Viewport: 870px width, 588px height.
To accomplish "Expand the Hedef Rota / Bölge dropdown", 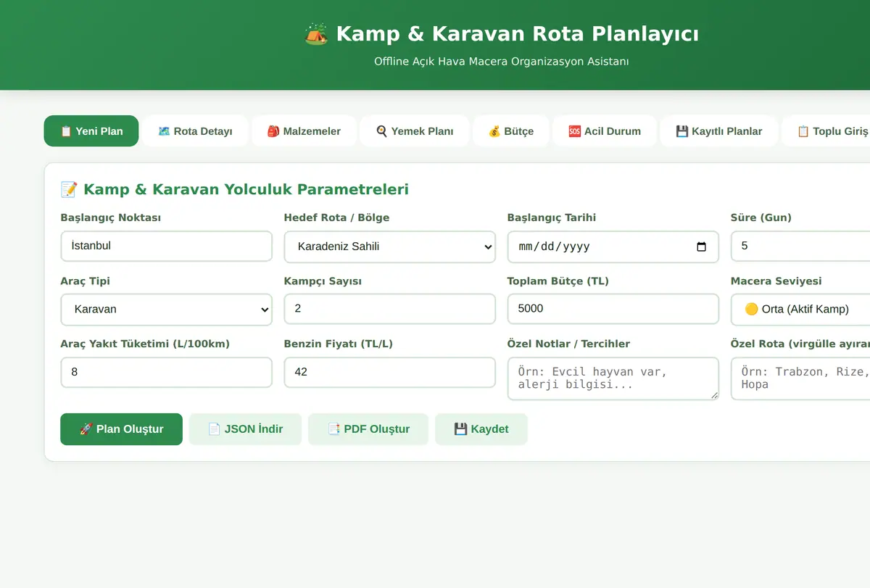I will click(x=390, y=247).
